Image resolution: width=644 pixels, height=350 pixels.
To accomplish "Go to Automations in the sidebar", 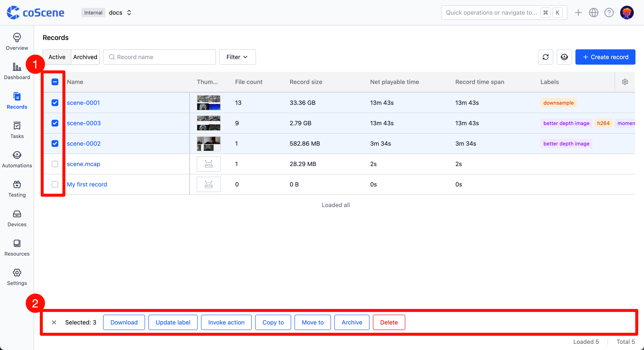I will (x=17, y=159).
